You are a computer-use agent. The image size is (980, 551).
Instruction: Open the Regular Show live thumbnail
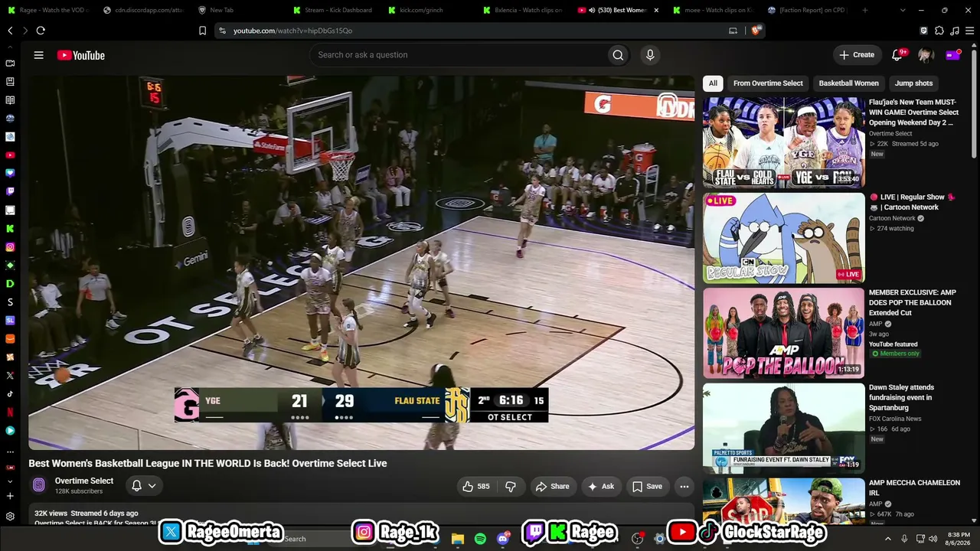tap(783, 237)
